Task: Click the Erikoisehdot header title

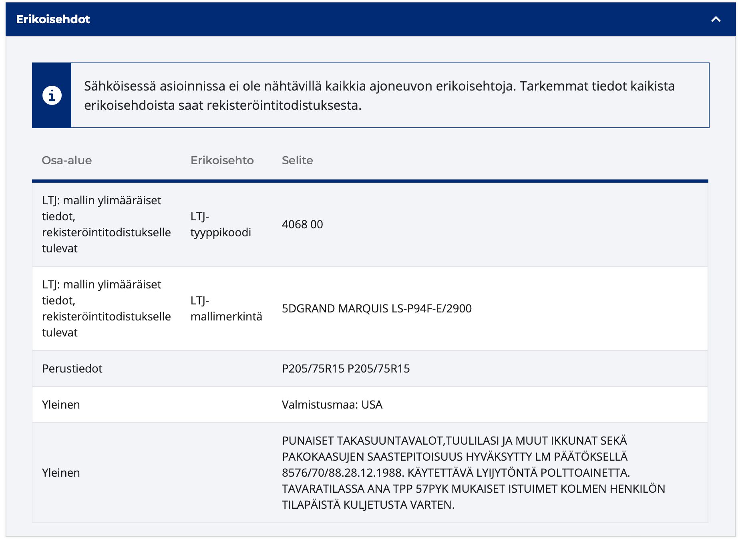Action: (x=53, y=19)
